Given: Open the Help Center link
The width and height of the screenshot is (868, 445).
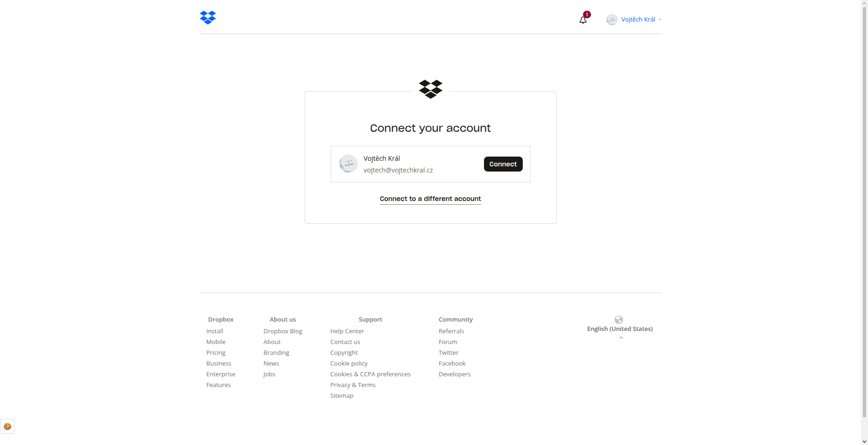Looking at the screenshot, I should coord(347,331).
